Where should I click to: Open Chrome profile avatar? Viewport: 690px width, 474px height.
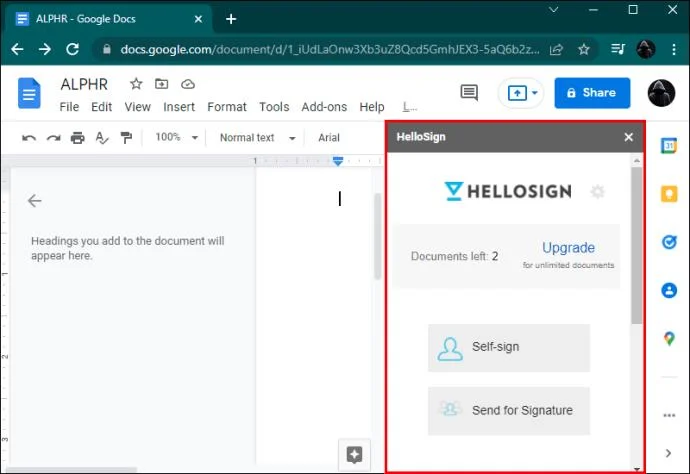point(646,49)
